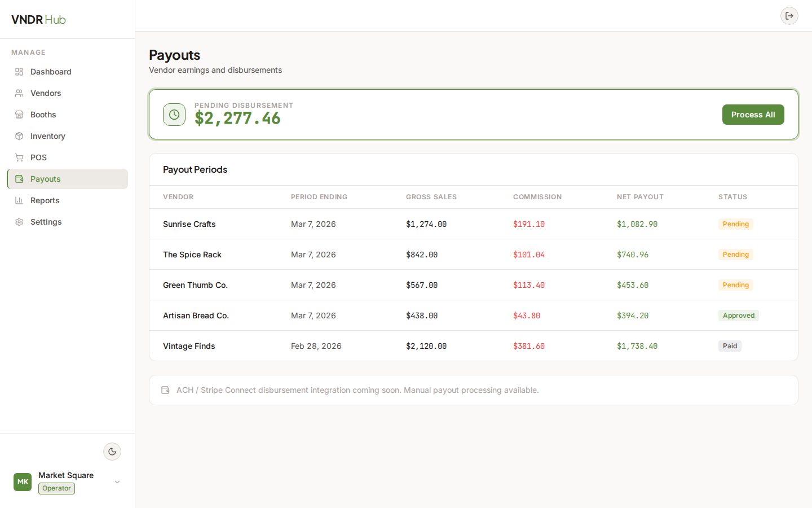This screenshot has width=812, height=508.
Task: Click the logout icon at top right
Action: tap(789, 16)
